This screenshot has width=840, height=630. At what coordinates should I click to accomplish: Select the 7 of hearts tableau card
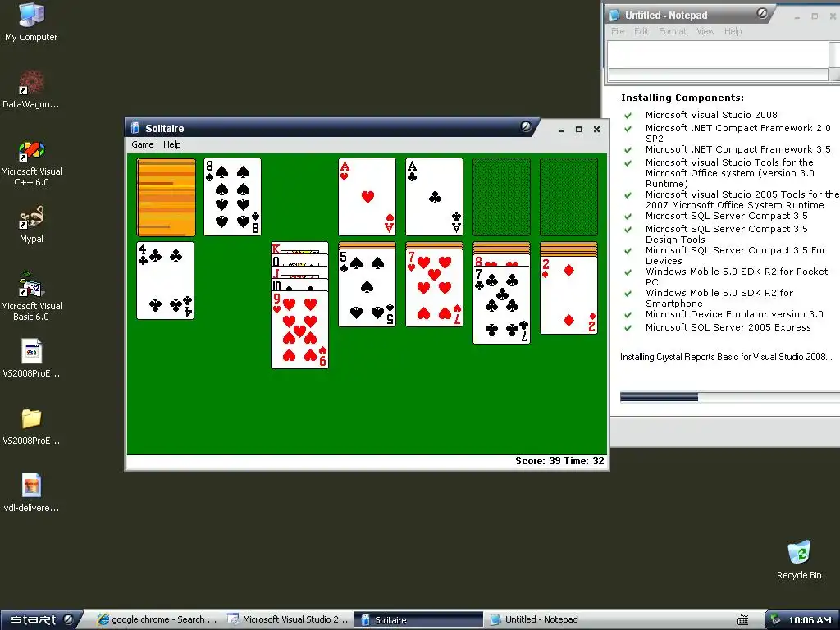point(435,288)
